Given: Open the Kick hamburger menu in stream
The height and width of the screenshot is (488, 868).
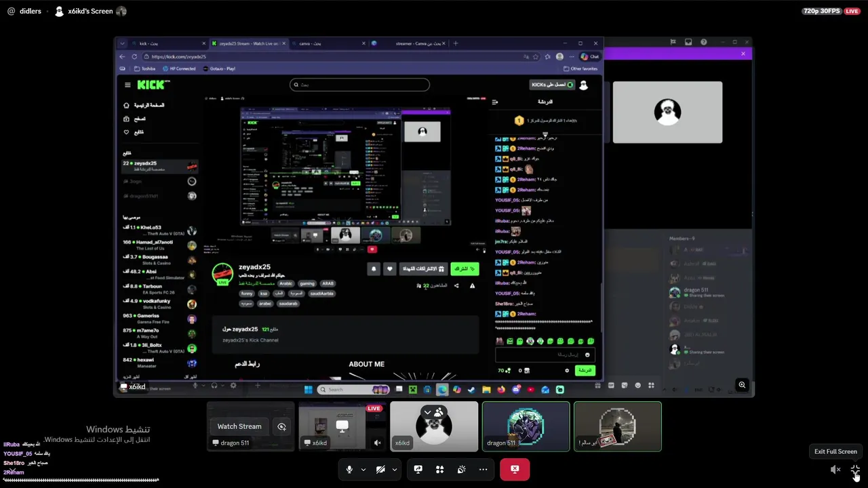Looking at the screenshot, I should 127,85.
